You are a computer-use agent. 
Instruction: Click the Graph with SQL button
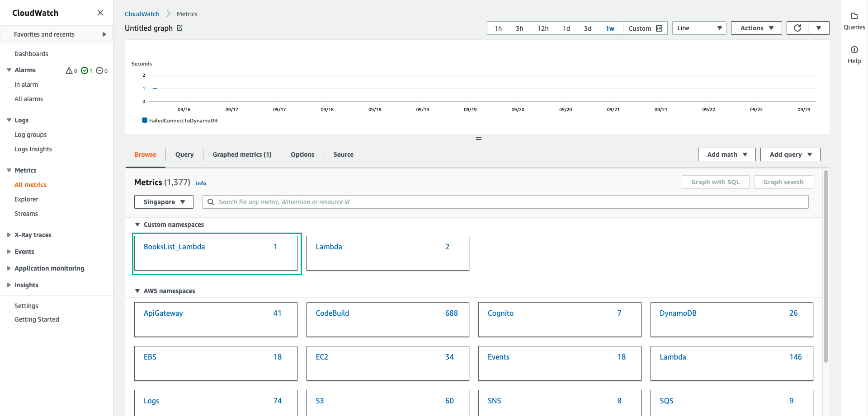coord(715,182)
